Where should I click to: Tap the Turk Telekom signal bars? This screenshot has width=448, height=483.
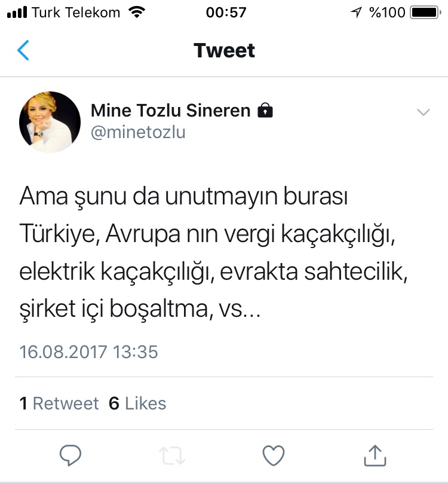pyautogui.click(x=17, y=13)
